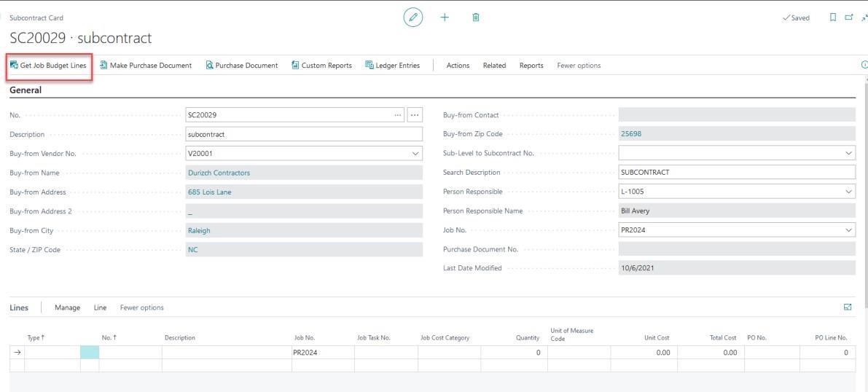The height and width of the screenshot is (392, 868).
Task: Click the plus icon to create new
Action: pyautogui.click(x=445, y=17)
